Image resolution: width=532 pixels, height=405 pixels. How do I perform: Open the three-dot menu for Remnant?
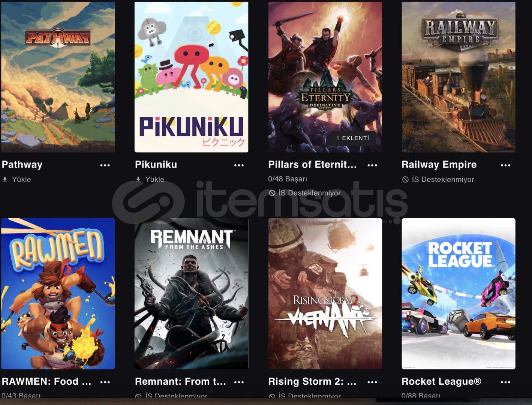click(x=239, y=382)
